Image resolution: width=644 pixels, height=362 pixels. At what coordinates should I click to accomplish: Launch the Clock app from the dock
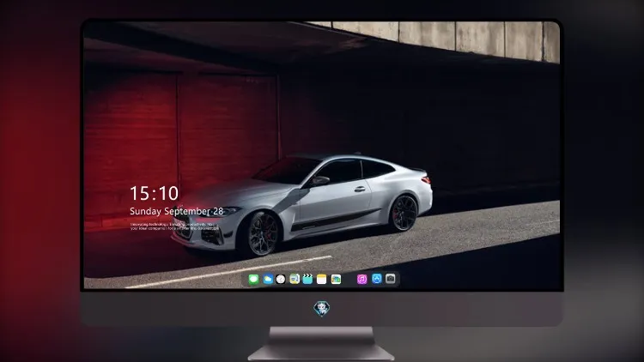pyautogui.click(x=281, y=280)
